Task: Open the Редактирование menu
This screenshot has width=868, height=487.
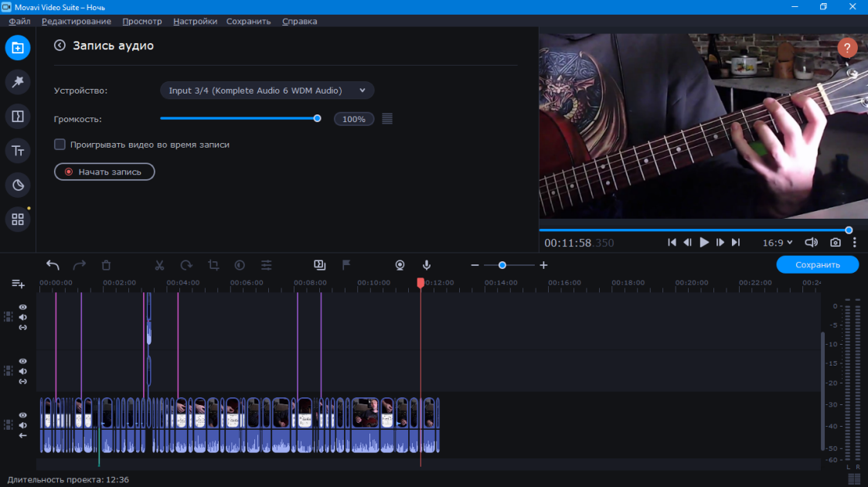Action: pos(77,21)
